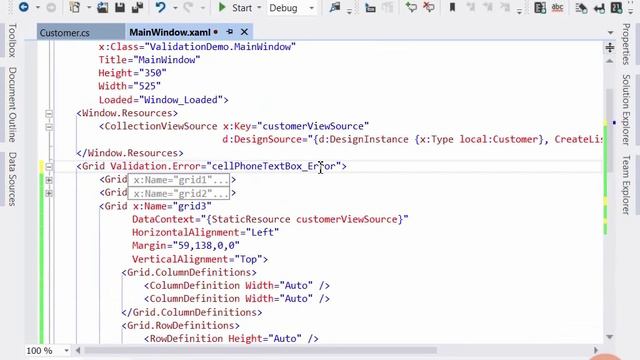The height and width of the screenshot is (360, 640).
Task: Click the vertical scrollbar down arrow
Action: [610, 337]
